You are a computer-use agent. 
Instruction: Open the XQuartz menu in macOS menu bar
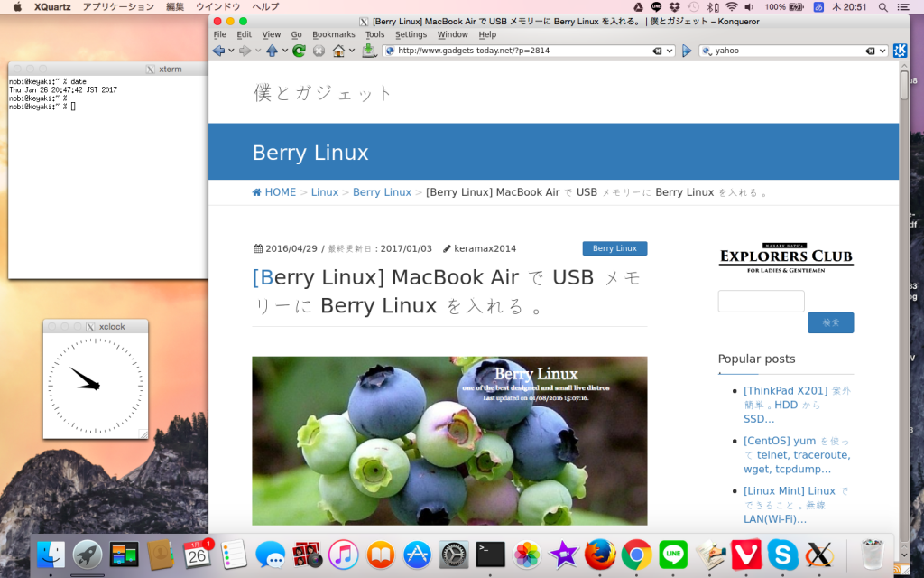[x=52, y=7]
